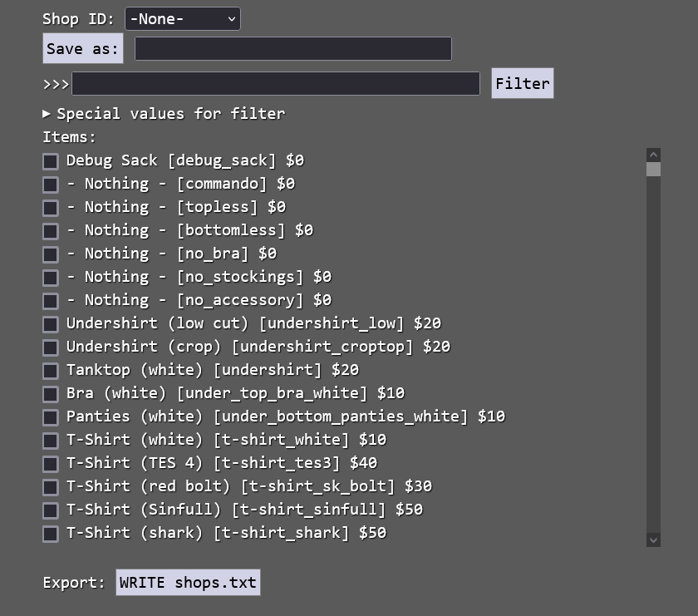Tick T-Shirt (shark) checkbox

coord(51,534)
